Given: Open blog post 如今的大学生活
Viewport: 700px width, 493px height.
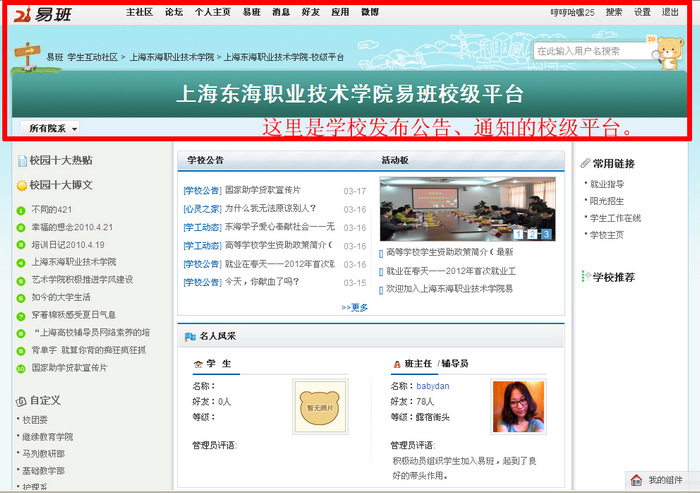Looking at the screenshot, I should pyautogui.click(x=61, y=297).
